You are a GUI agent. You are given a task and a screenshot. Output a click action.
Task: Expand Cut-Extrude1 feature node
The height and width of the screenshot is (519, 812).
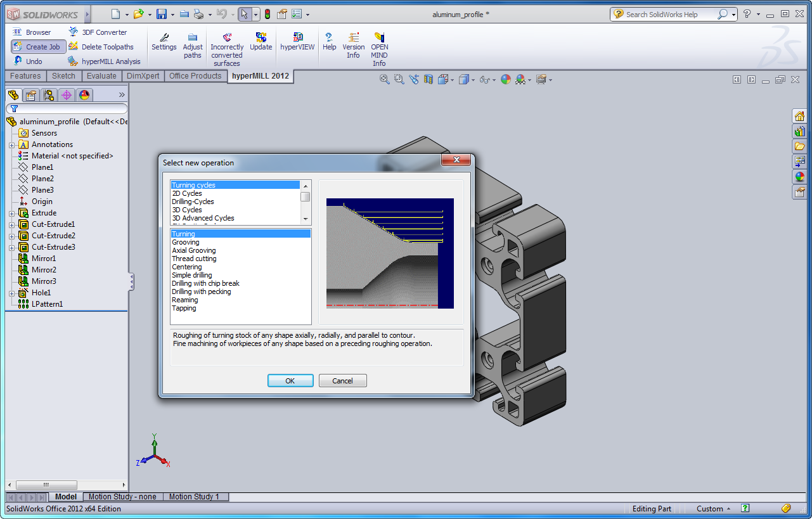11,224
